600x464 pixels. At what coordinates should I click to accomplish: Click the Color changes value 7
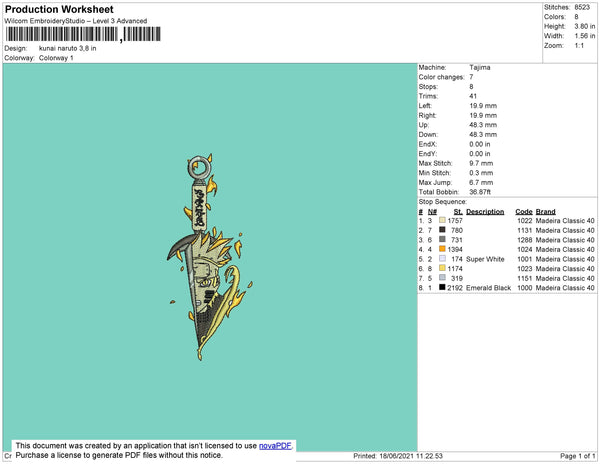471,77
